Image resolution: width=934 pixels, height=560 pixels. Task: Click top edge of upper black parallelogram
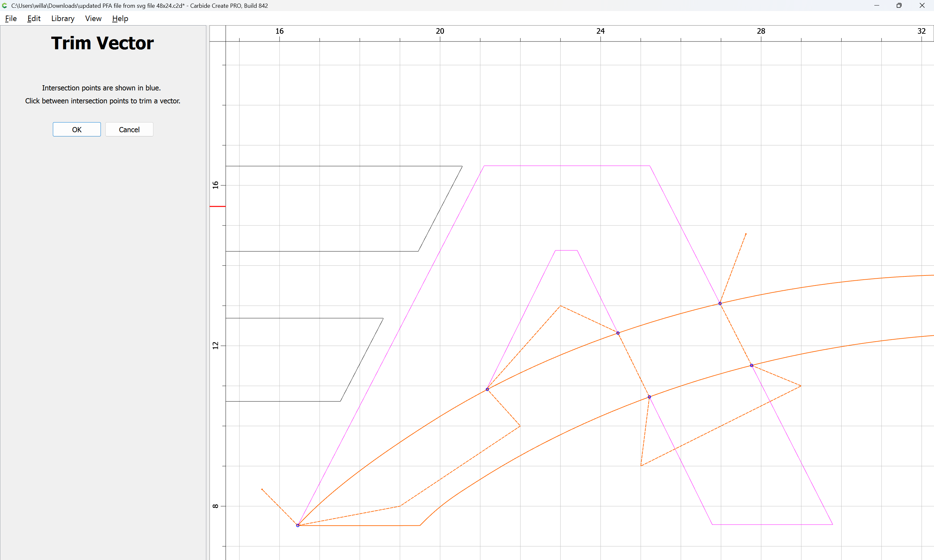click(340, 166)
